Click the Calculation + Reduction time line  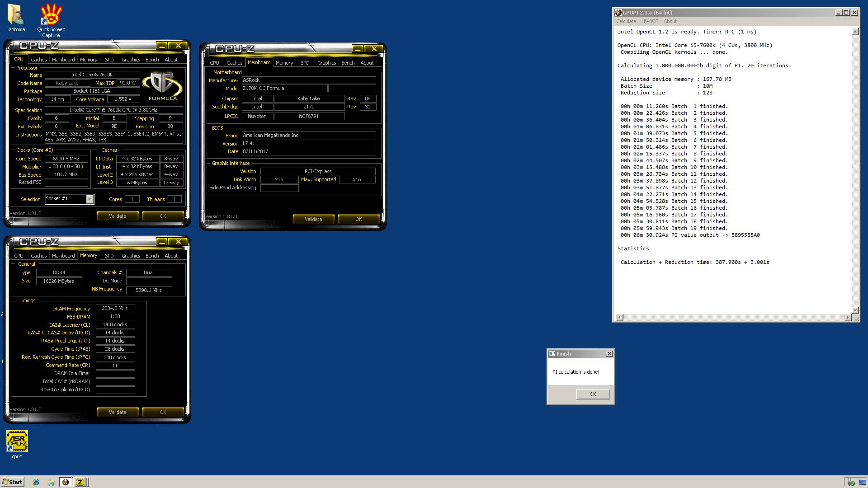694,262
